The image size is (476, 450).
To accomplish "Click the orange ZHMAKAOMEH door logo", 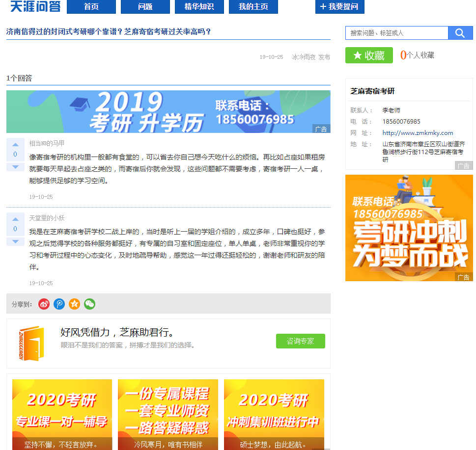I will pos(31,344).
